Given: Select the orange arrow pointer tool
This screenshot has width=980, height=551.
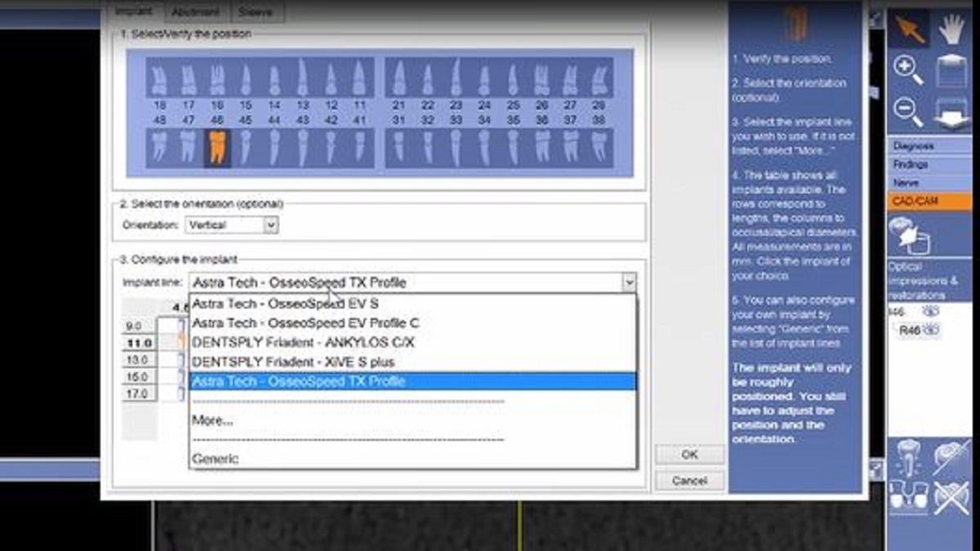Looking at the screenshot, I should [907, 29].
